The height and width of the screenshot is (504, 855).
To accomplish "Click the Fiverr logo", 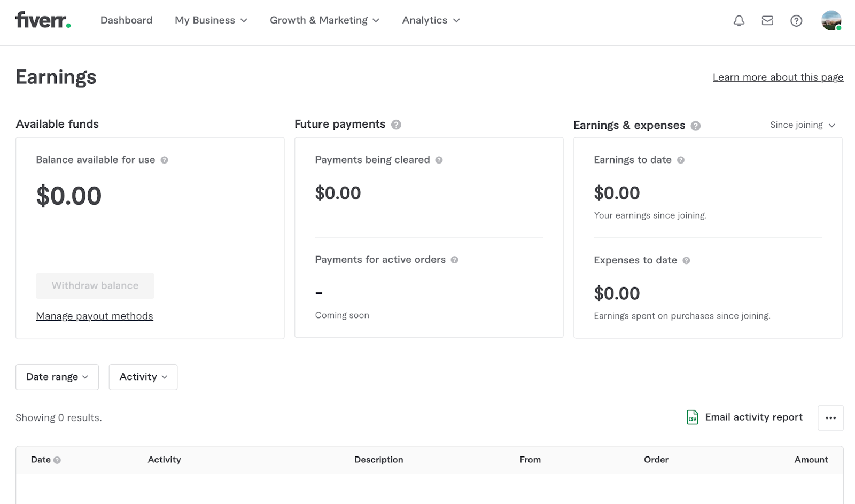I will click(x=43, y=20).
